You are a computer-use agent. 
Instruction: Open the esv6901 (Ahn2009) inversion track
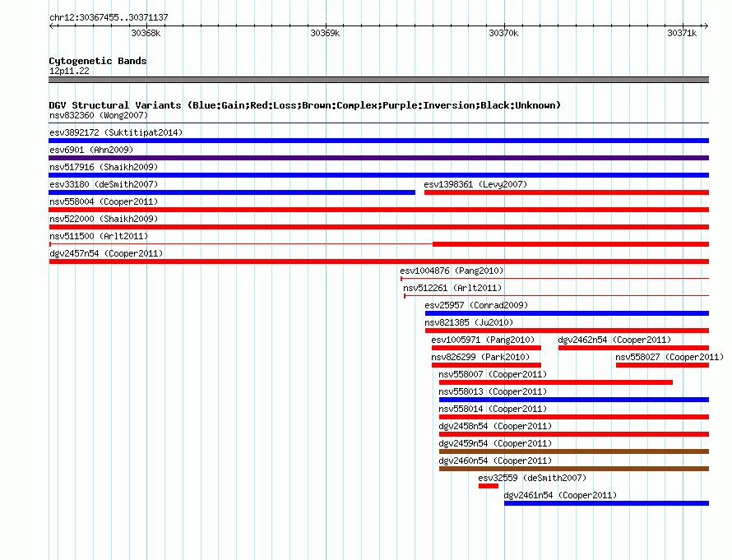coord(91,150)
